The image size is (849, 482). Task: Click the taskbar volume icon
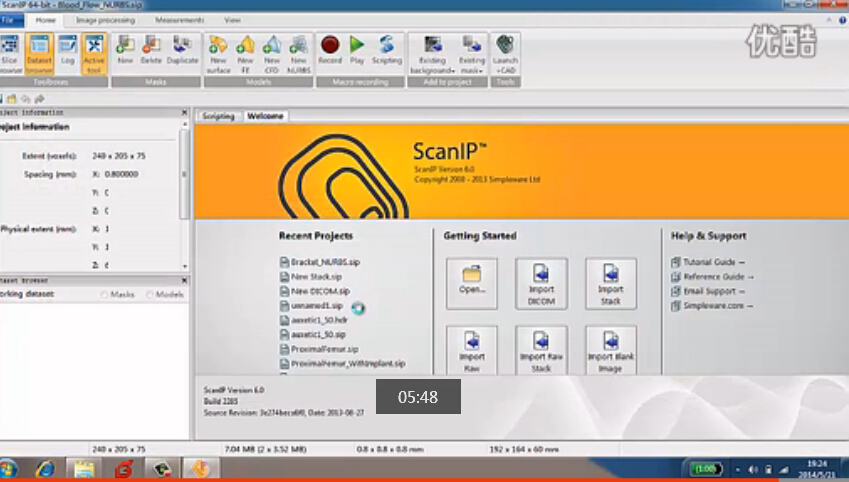coord(753,470)
